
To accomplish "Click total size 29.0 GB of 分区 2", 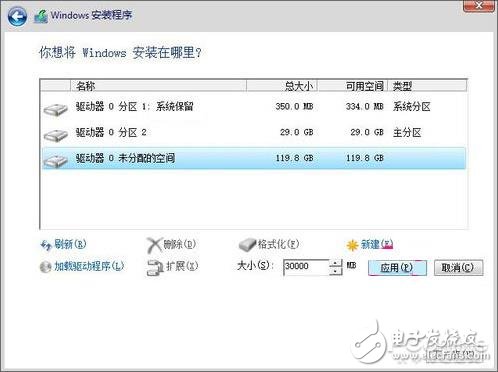I will [x=296, y=132].
